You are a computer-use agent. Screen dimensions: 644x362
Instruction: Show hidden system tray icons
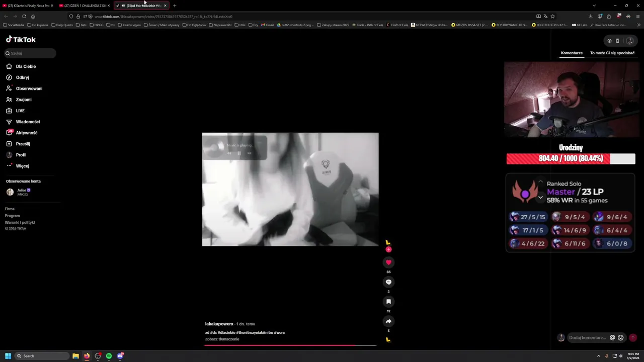[x=599, y=356]
